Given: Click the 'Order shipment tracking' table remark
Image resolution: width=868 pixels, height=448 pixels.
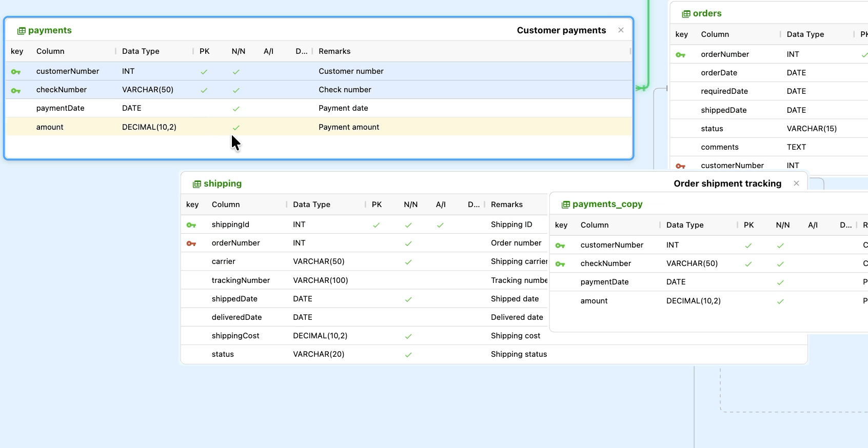Looking at the screenshot, I should 727,184.
